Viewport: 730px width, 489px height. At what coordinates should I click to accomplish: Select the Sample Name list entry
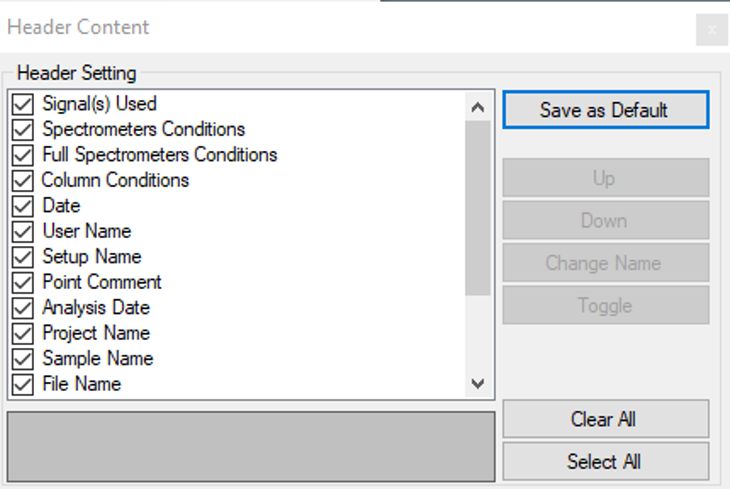point(97,358)
